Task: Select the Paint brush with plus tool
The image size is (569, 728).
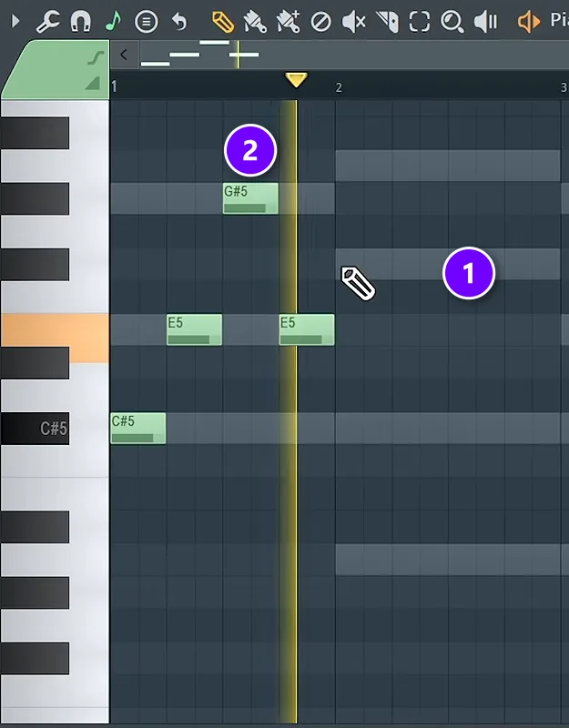Action: [288, 22]
